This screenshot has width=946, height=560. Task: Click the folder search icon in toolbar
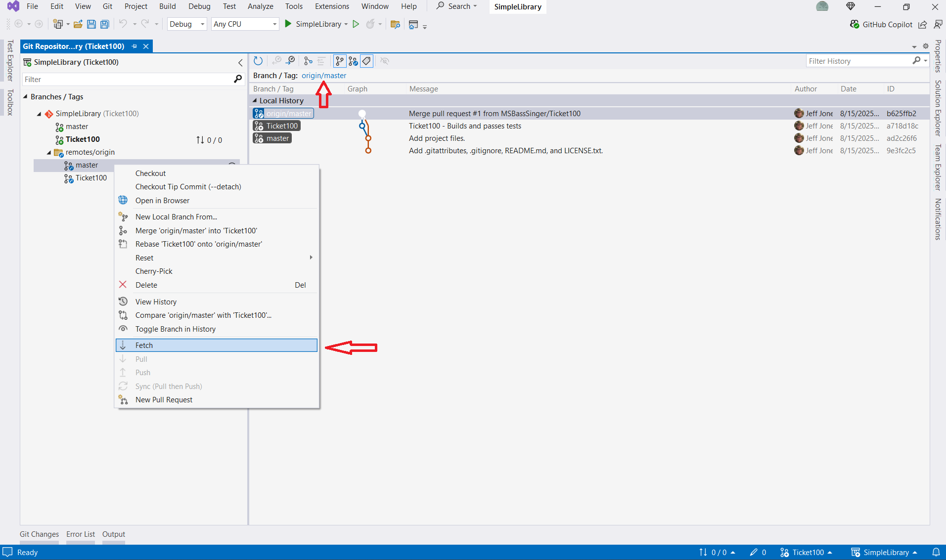click(395, 24)
